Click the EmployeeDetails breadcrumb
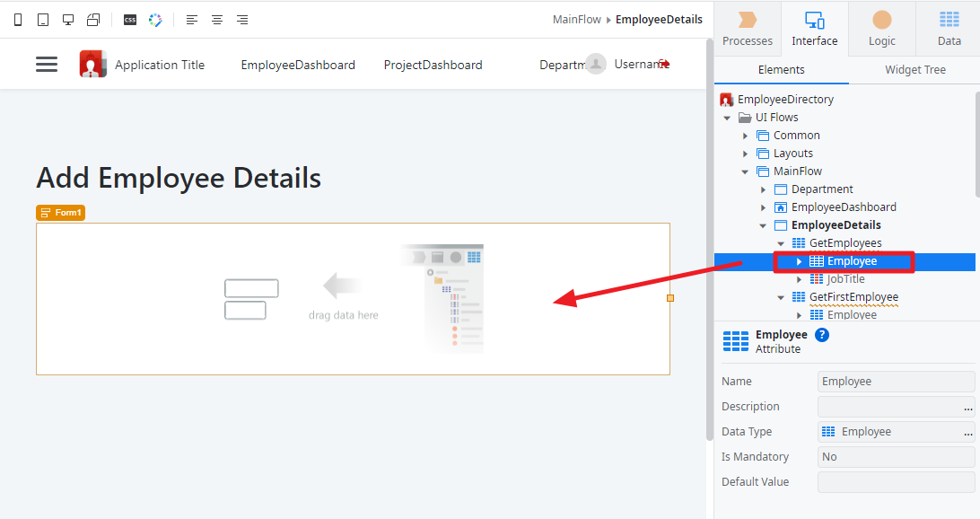Image resolution: width=980 pixels, height=519 pixels. 659,20
